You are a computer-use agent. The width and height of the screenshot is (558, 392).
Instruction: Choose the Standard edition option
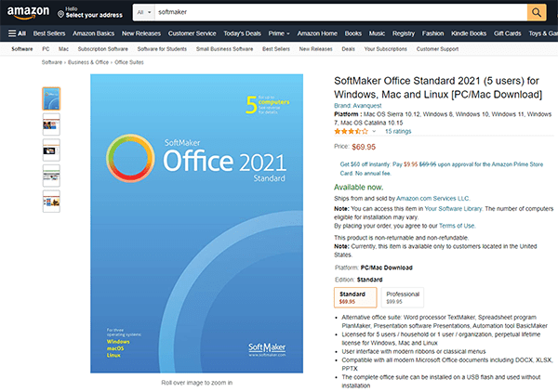tap(355, 297)
